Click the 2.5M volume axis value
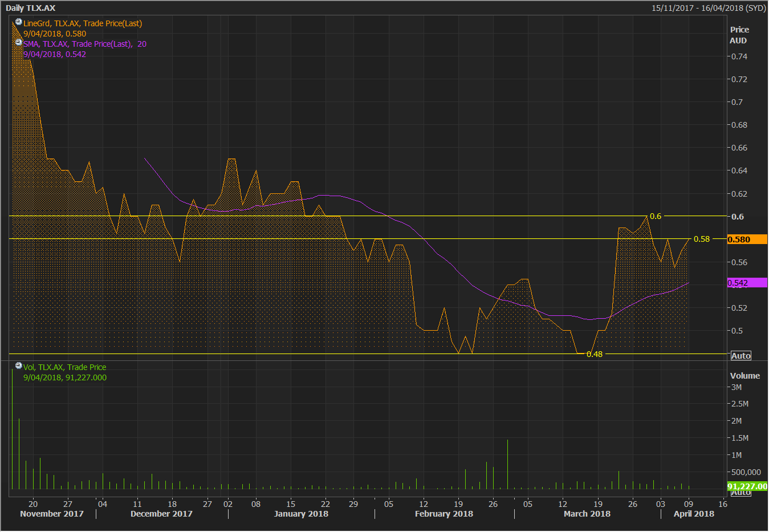The image size is (769, 532). click(x=740, y=404)
